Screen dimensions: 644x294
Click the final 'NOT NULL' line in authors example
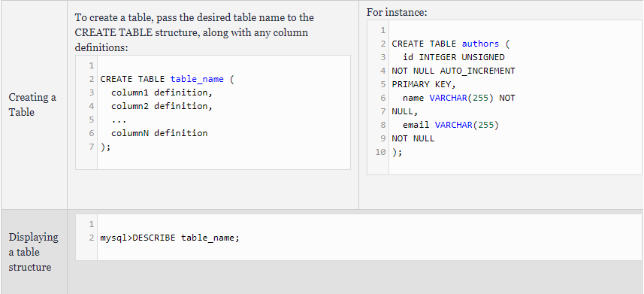pyautogui.click(x=413, y=138)
